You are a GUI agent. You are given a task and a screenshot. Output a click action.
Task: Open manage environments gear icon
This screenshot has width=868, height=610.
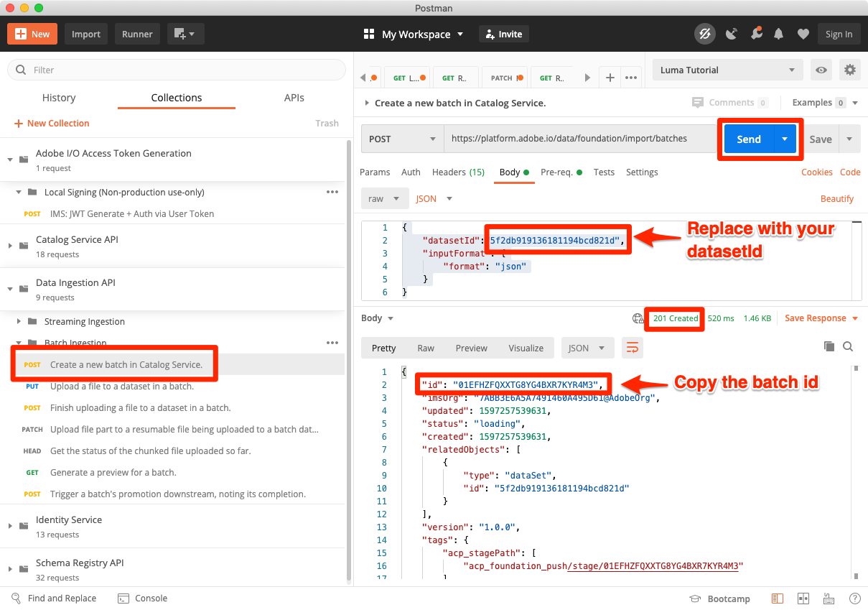(850, 70)
